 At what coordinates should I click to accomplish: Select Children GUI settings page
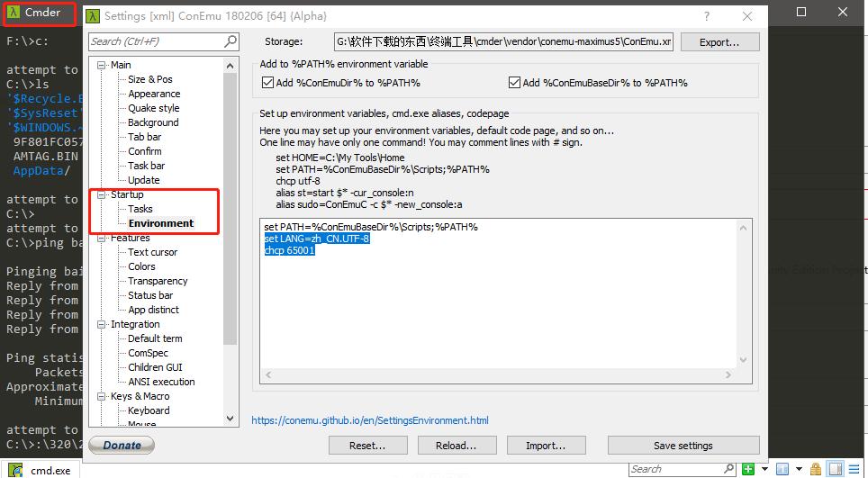point(155,366)
